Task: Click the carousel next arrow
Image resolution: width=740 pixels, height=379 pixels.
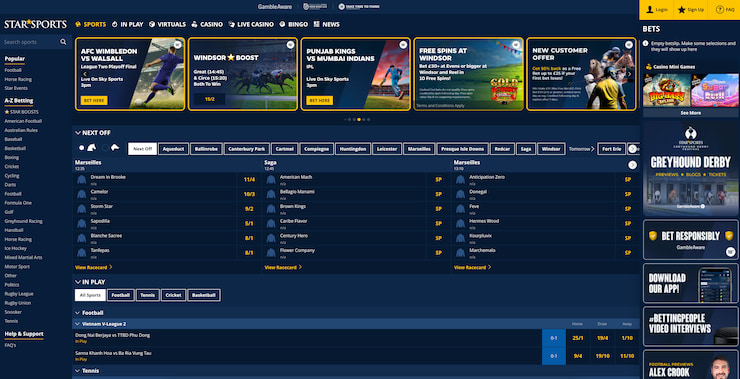Action: tap(629, 74)
